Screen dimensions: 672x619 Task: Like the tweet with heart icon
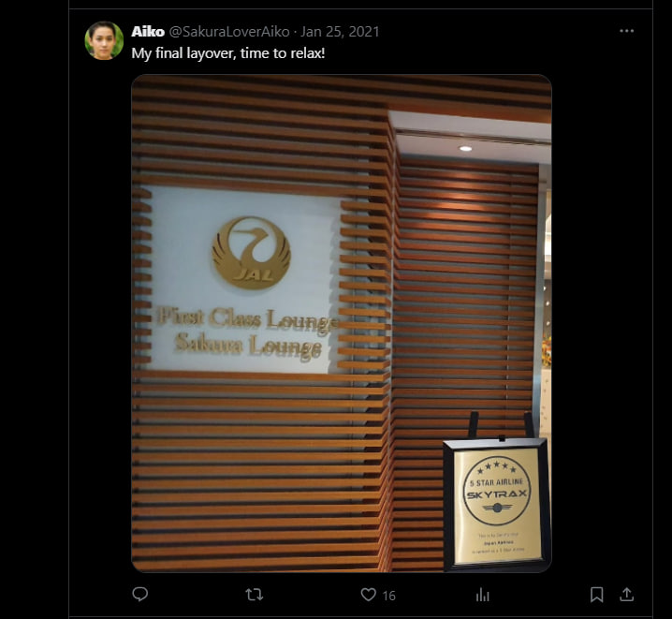click(368, 595)
